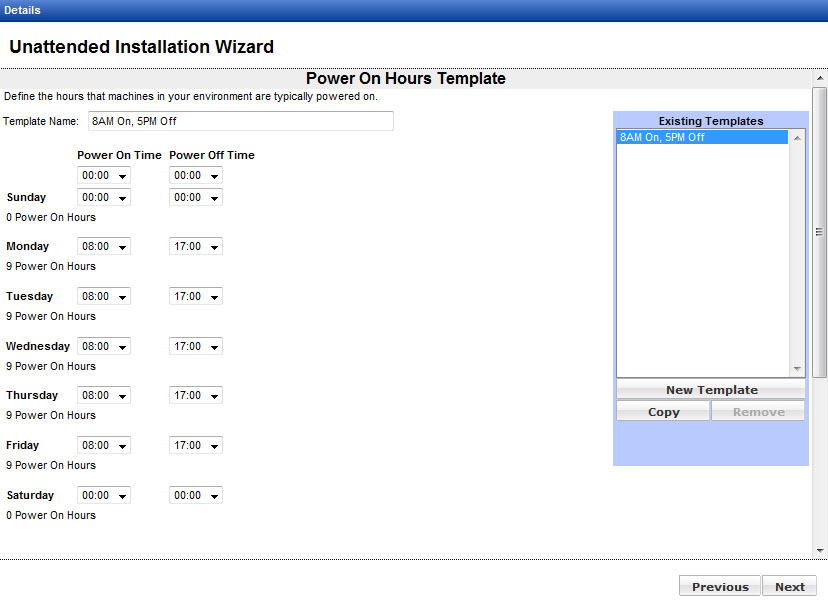Screen dimensions: 828x600
Task: Open Tuesday Power On Time dropdown
Action: click(104, 297)
